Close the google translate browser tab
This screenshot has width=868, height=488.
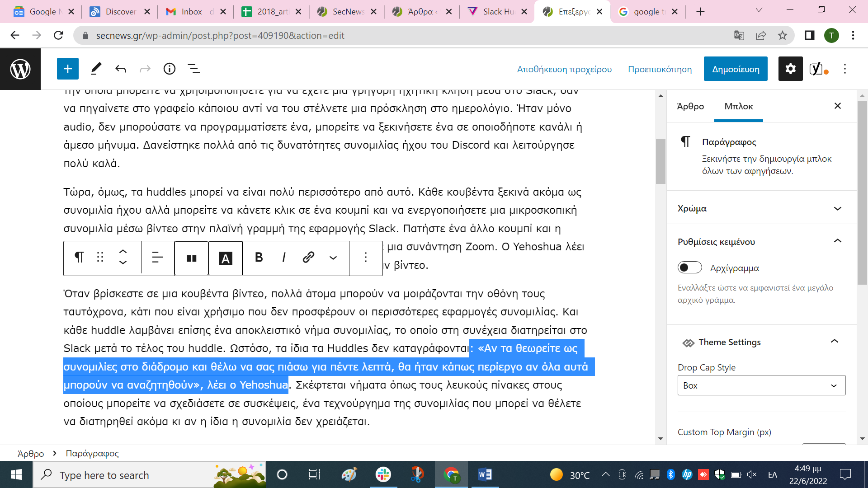[x=675, y=12]
